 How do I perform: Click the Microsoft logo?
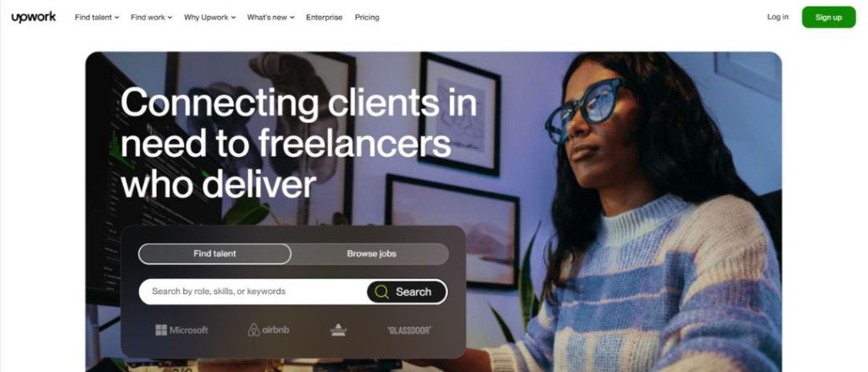point(181,330)
